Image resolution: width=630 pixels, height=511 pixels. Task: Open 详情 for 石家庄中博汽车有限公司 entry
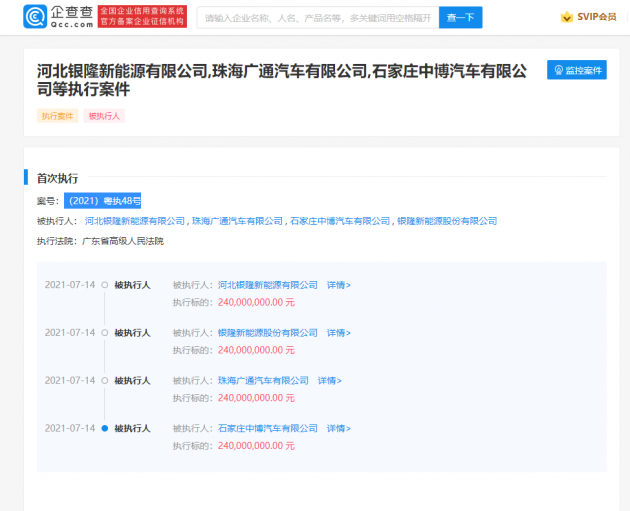(338, 429)
